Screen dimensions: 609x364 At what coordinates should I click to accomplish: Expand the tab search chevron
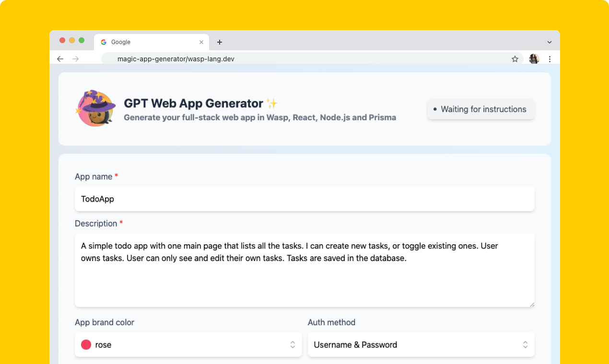pos(550,42)
